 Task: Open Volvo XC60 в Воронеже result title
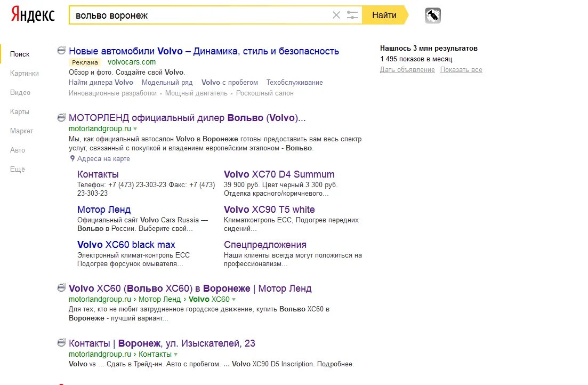click(190, 288)
